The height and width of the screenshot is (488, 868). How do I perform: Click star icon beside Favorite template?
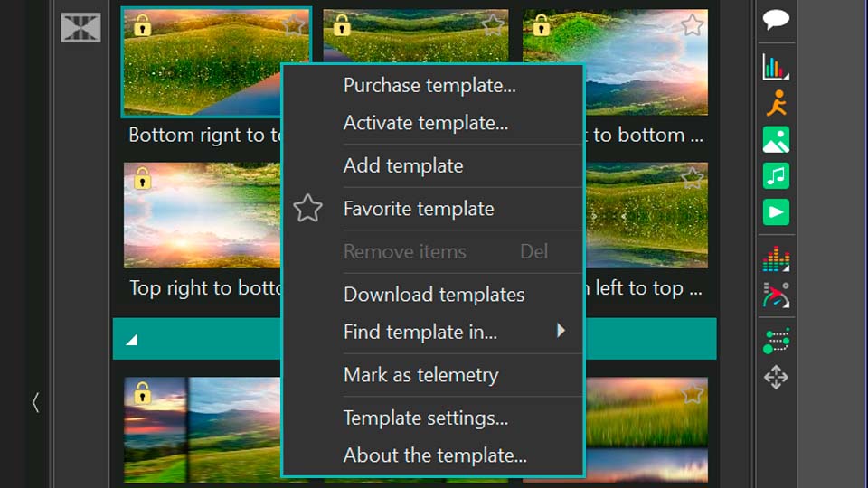click(307, 209)
